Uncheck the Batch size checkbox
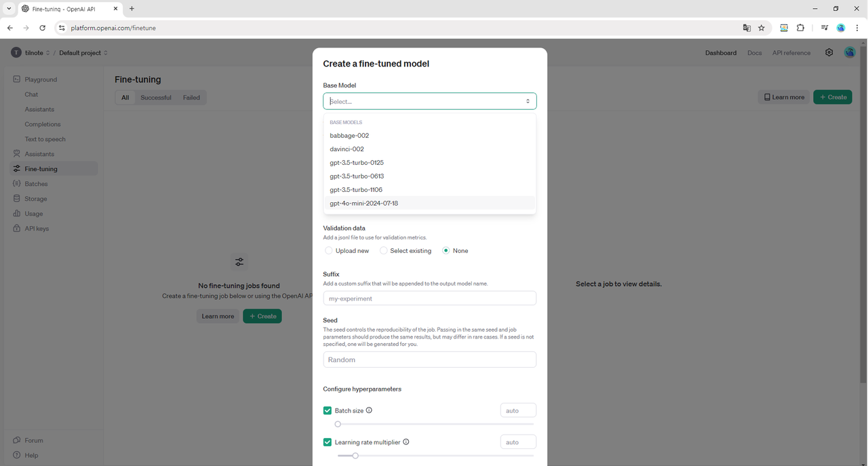 (x=328, y=410)
